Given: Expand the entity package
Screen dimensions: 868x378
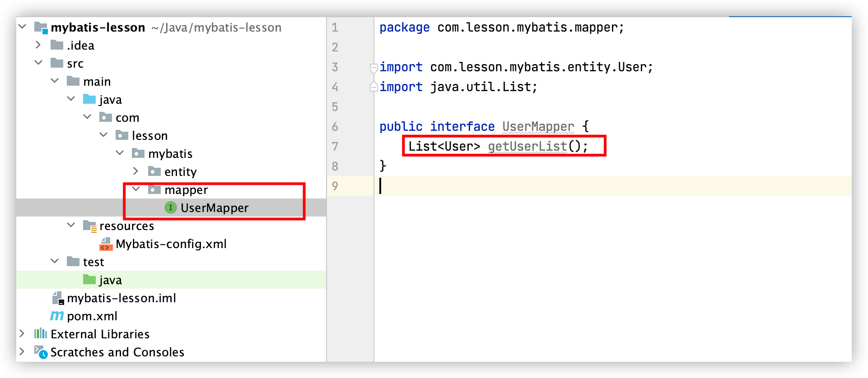Looking at the screenshot, I should (x=136, y=171).
